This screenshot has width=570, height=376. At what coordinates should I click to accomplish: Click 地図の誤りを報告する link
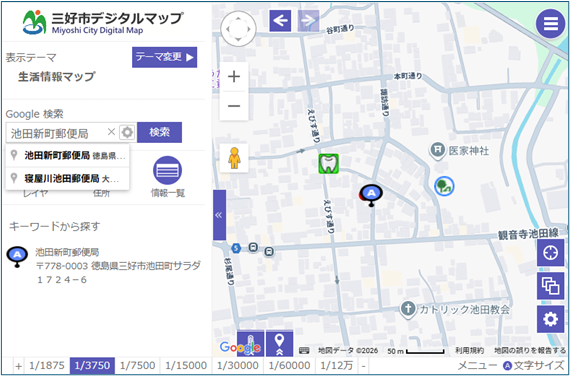point(530,351)
